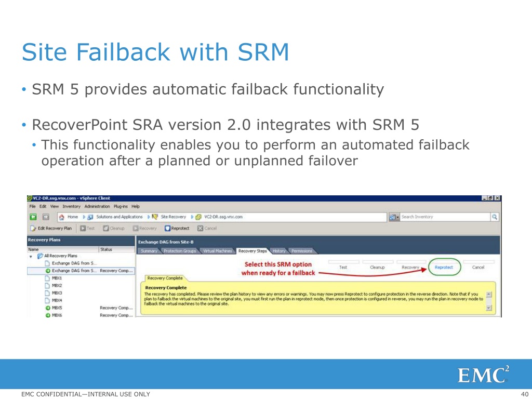The height and width of the screenshot is (399, 532).
Task: Switch to the Permissions tab
Action: [302, 251]
